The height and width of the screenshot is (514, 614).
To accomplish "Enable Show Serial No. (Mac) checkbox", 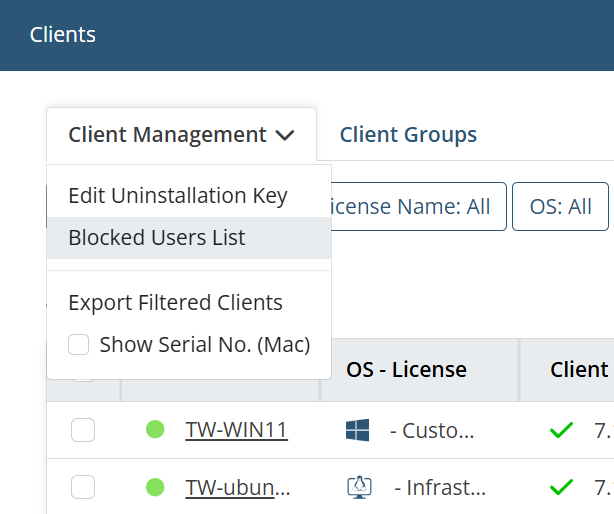I will click(x=78, y=344).
